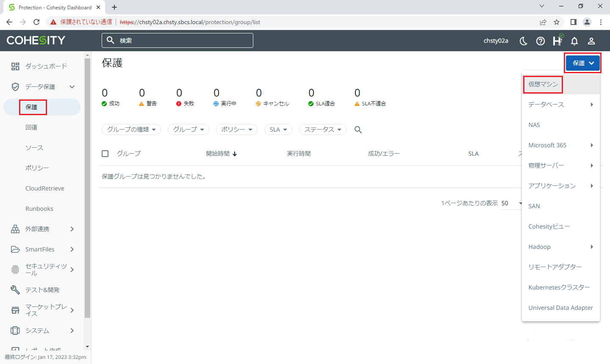Reload the browser page
610x364 pixels.
click(x=36, y=22)
